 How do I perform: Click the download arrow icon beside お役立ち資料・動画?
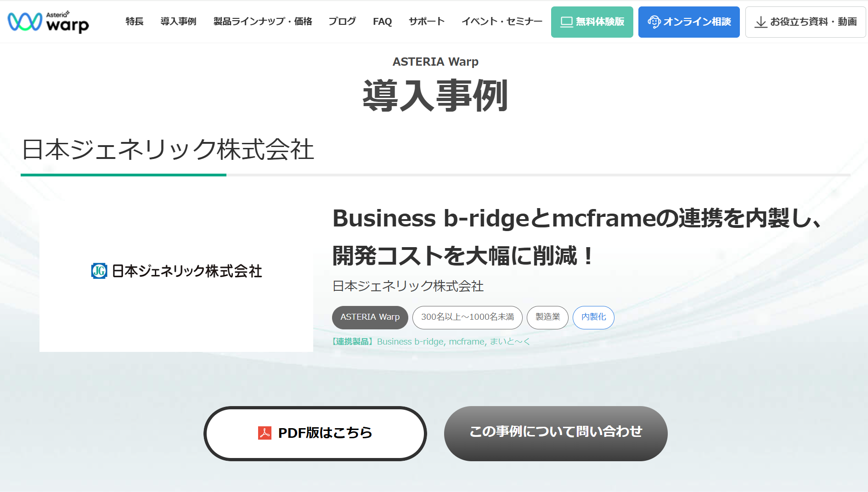click(761, 21)
